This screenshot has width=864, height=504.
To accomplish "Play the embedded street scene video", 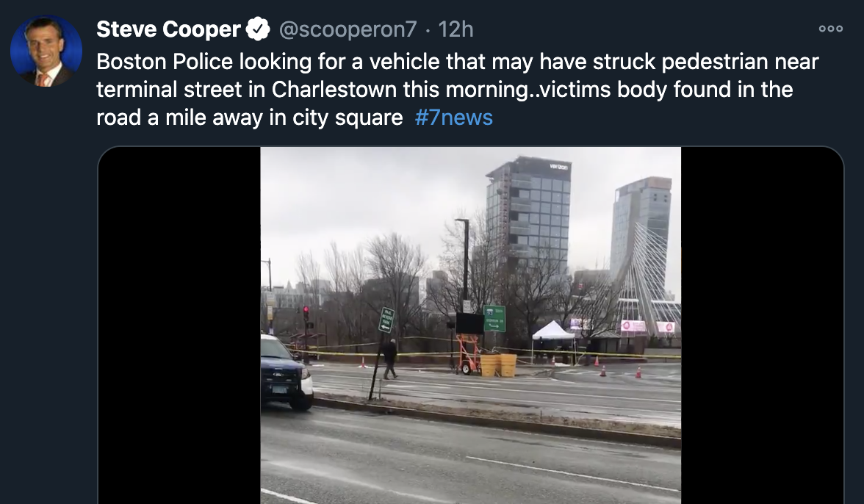I will click(x=470, y=325).
